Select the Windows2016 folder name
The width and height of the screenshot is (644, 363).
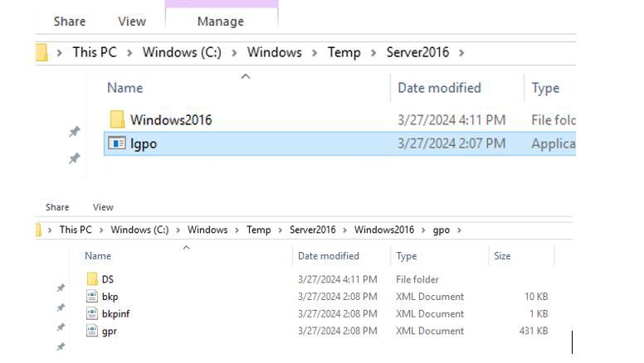coord(171,120)
